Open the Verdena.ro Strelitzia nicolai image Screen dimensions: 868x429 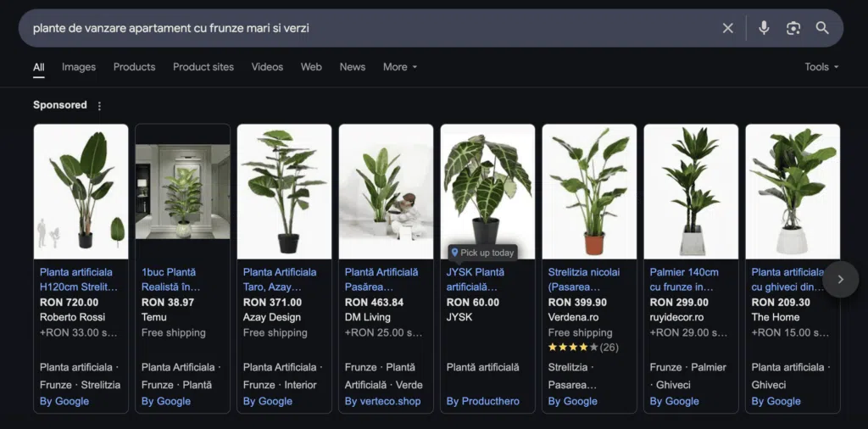click(x=590, y=192)
